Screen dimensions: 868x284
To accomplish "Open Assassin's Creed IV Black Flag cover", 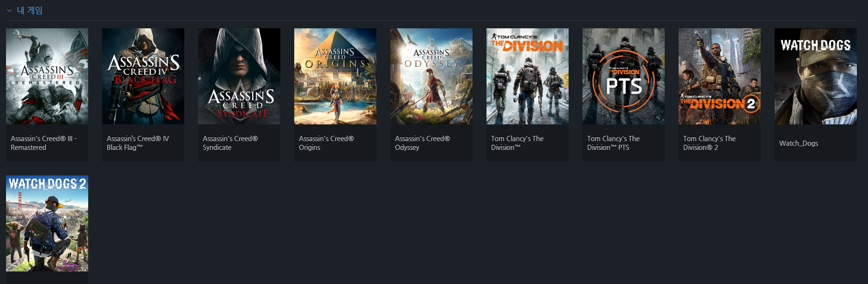I will click(x=143, y=76).
